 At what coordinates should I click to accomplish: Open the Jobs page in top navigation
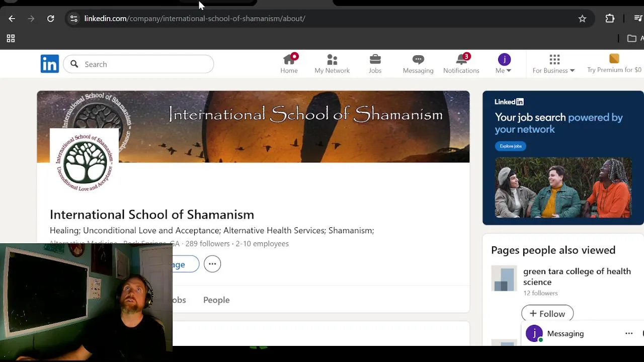click(375, 64)
